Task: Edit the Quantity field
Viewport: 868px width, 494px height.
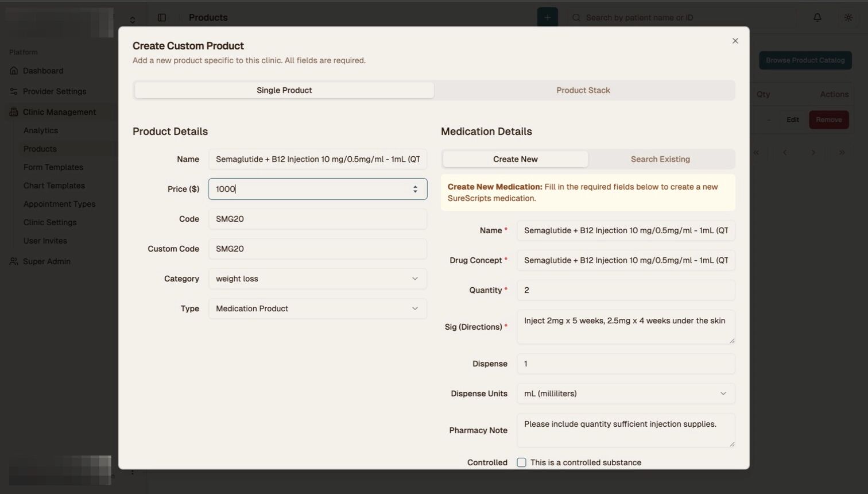Action: pos(626,290)
